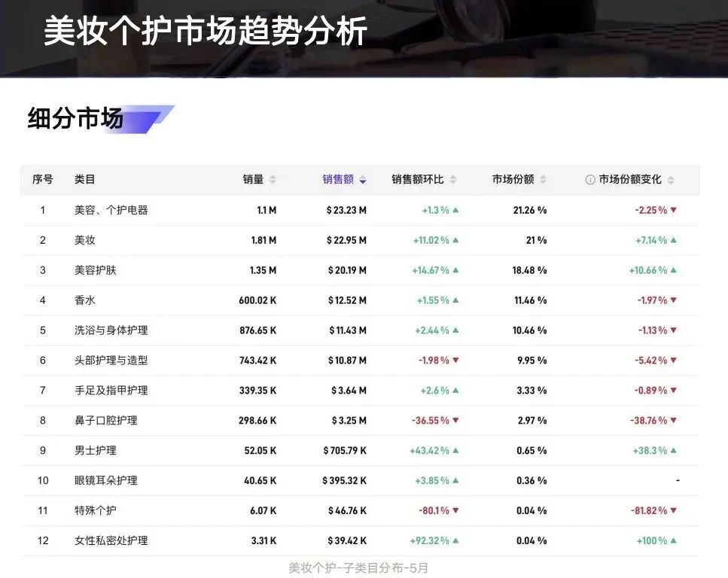The width and height of the screenshot is (728, 578).
Task: Click sales value $ 23.23 M
Action: (x=346, y=210)
